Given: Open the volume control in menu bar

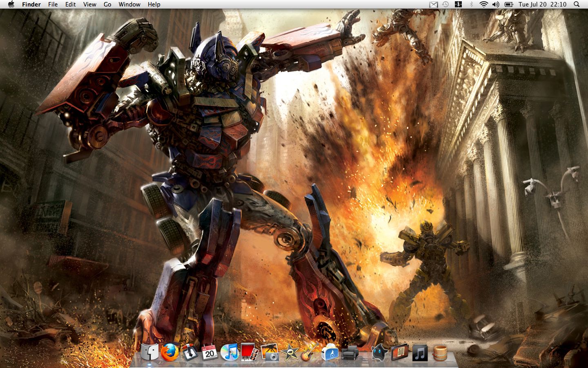Looking at the screenshot, I should click(496, 4).
